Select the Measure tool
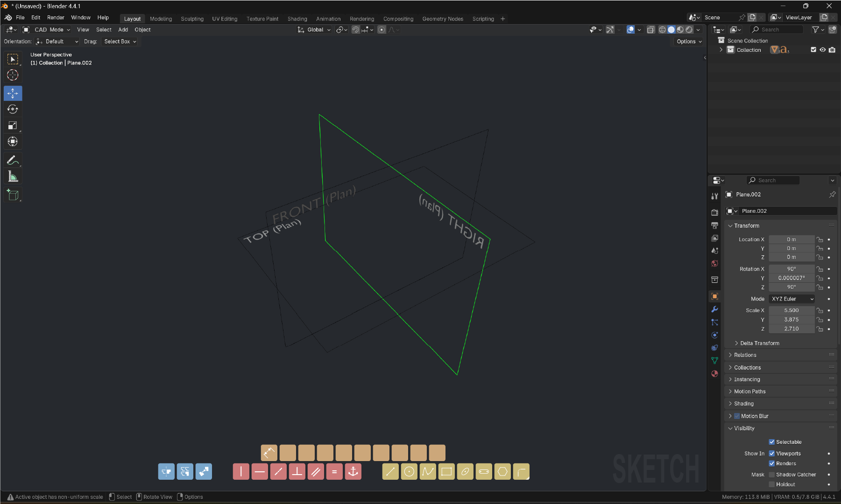This screenshot has width=841, height=504. [x=13, y=177]
